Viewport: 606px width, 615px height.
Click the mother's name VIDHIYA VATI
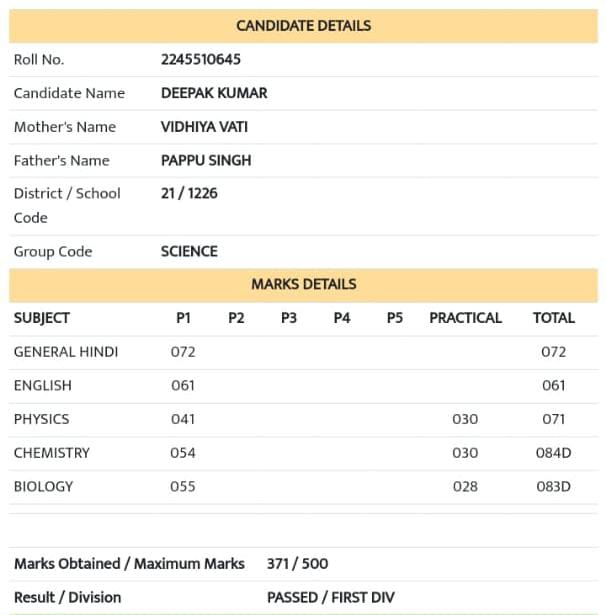(x=204, y=127)
